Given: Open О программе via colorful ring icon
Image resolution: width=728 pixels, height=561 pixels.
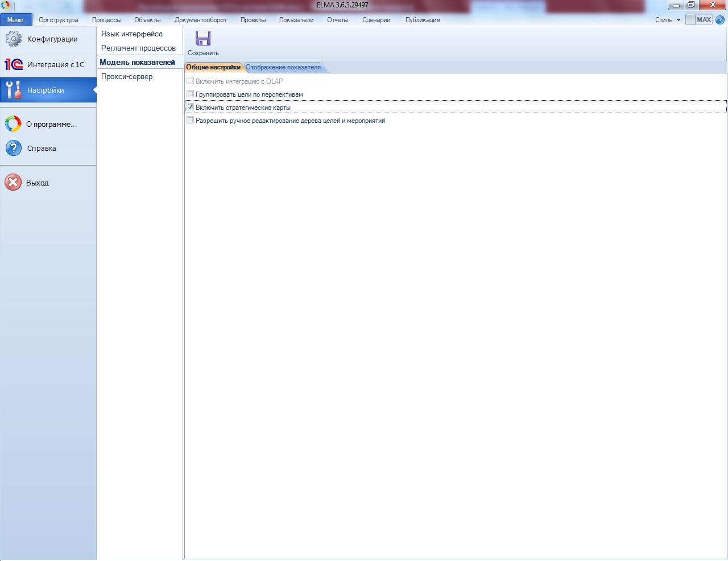Looking at the screenshot, I should 13,124.
